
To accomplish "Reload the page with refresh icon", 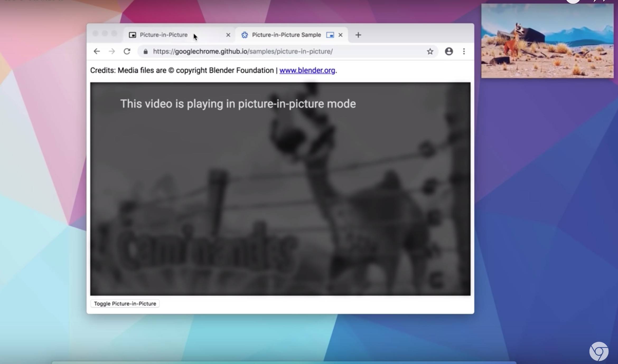I will (x=127, y=51).
